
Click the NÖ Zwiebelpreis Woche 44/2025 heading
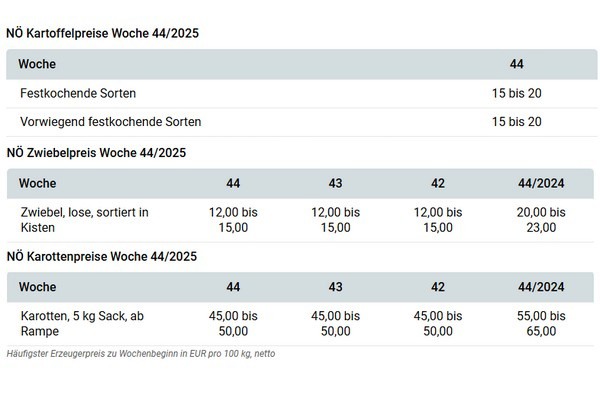coord(96,152)
